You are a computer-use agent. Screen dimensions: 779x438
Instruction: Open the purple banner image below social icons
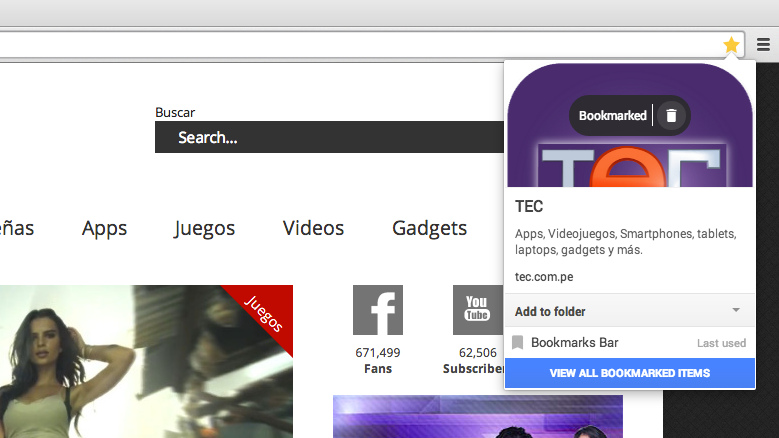pos(477,417)
